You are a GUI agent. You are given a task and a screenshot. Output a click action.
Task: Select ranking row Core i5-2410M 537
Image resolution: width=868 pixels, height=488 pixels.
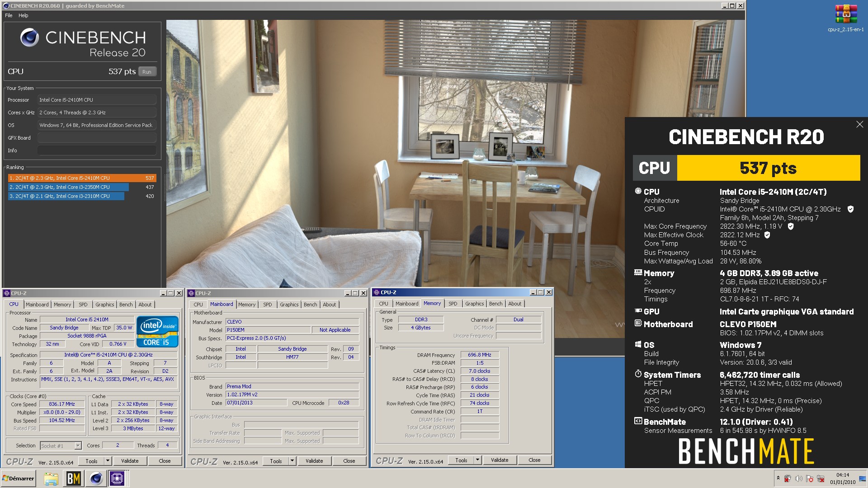pos(82,178)
